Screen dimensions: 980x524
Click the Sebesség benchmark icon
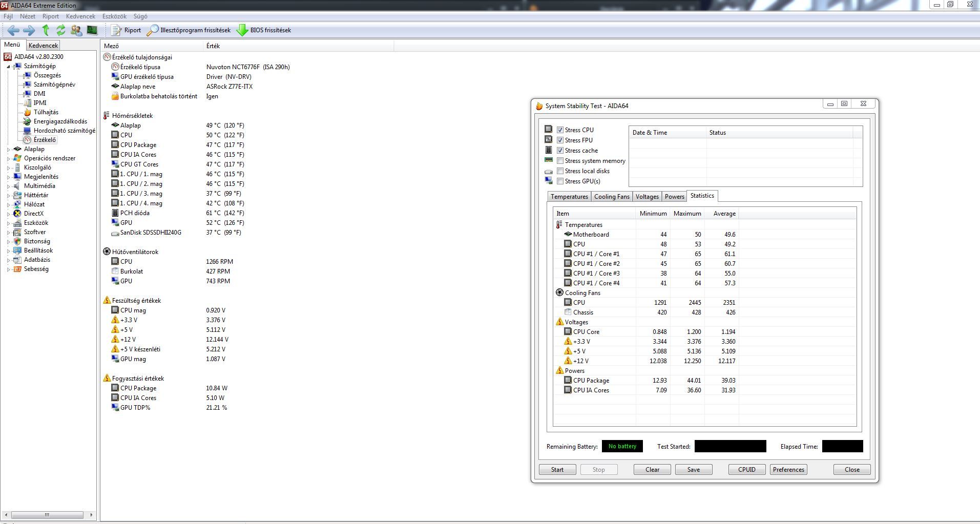pos(18,269)
